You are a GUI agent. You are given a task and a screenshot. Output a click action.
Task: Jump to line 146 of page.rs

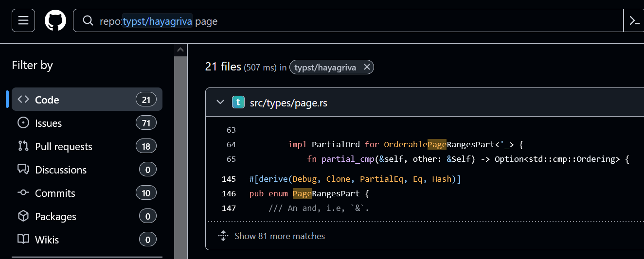tap(229, 194)
